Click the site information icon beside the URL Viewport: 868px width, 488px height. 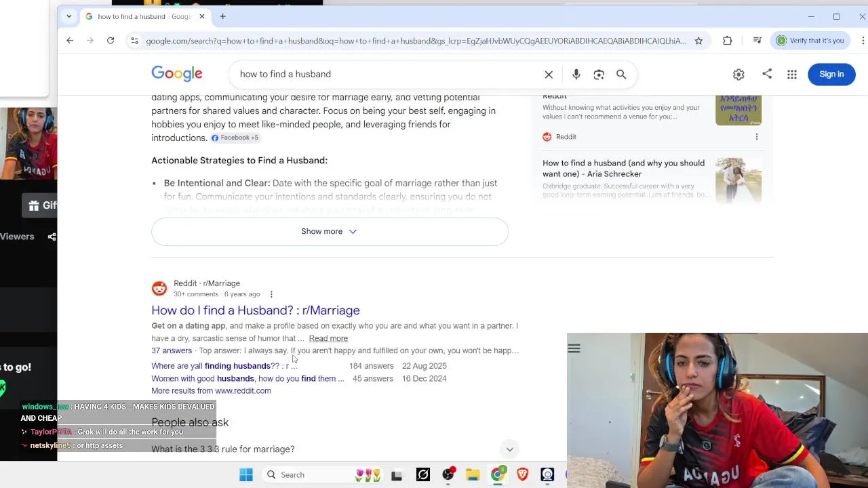pyautogui.click(x=134, y=41)
